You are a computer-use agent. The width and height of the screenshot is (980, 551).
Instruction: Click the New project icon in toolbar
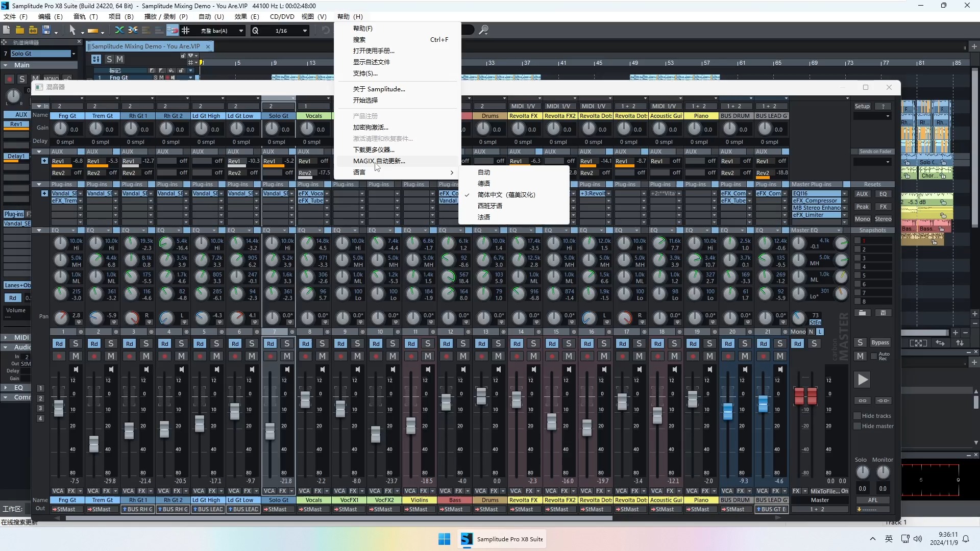(7, 31)
